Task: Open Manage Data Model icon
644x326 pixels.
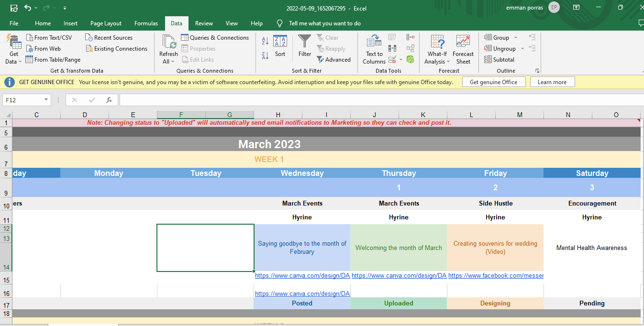Action: tap(411, 59)
